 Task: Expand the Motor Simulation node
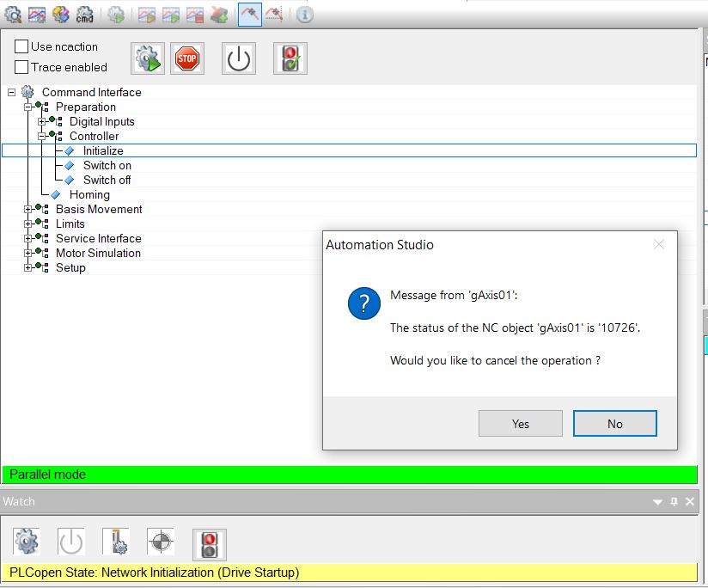(28, 253)
